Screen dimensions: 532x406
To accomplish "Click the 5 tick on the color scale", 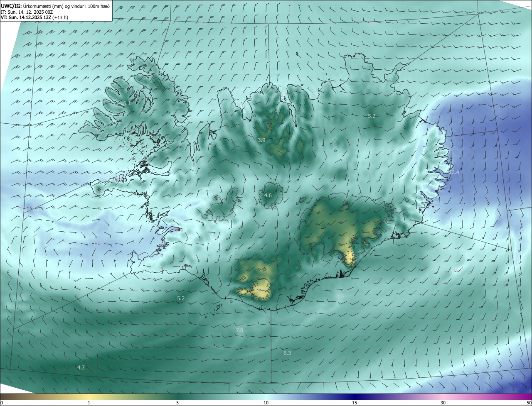I will pyautogui.click(x=177, y=403).
